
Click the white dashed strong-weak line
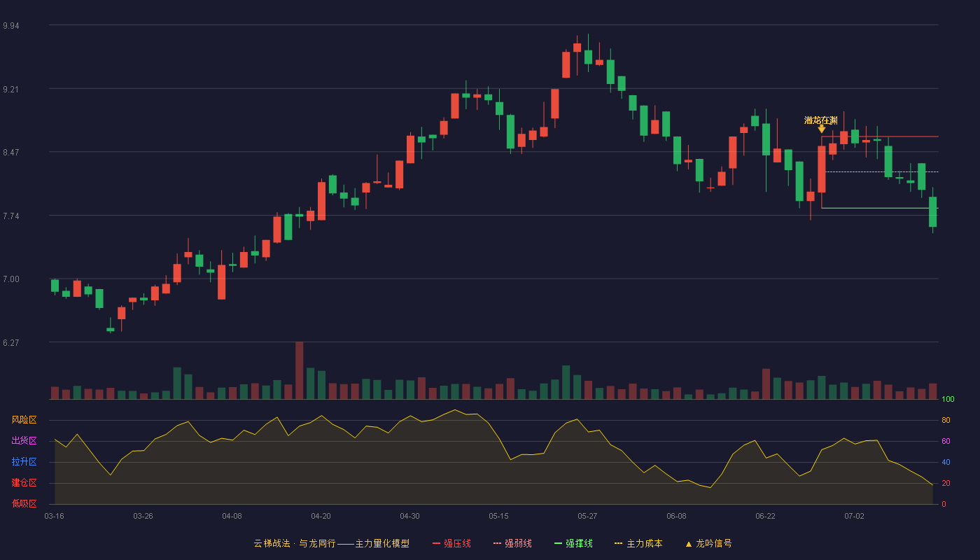881,171
